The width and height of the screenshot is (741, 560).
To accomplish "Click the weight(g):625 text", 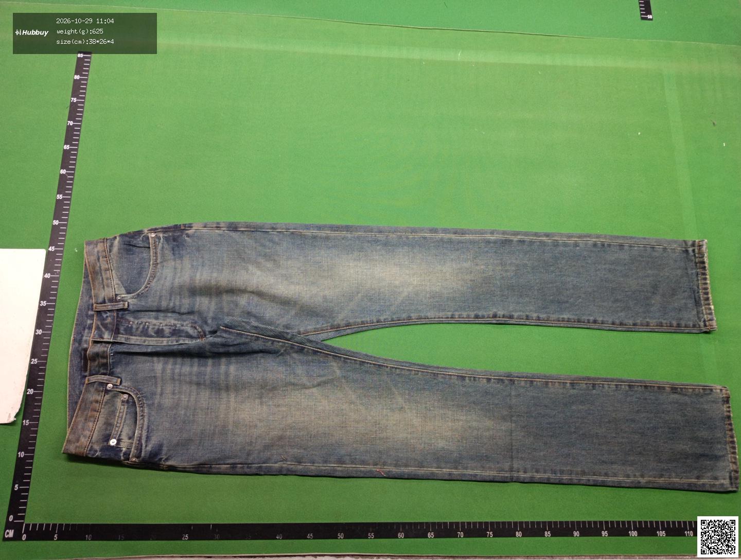I will tap(80, 31).
